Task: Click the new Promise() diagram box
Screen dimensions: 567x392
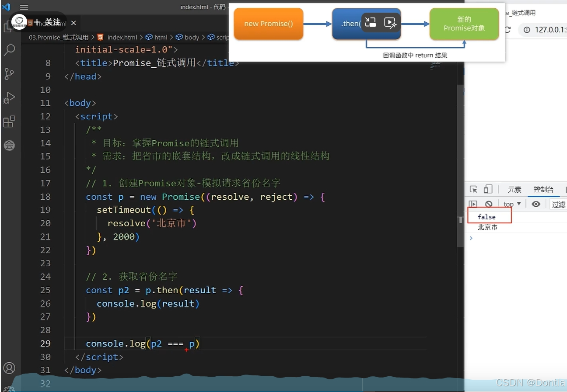Action: (x=269, y=24)
